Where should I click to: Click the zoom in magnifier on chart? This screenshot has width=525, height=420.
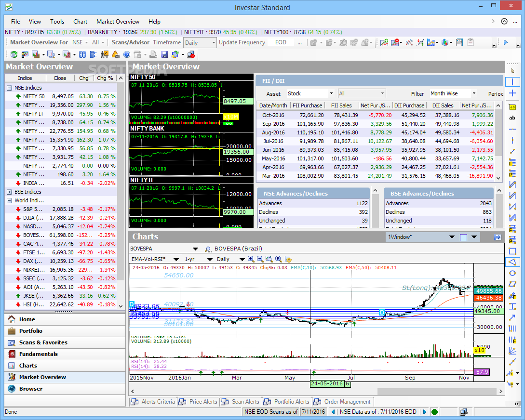tap(251, 259)
